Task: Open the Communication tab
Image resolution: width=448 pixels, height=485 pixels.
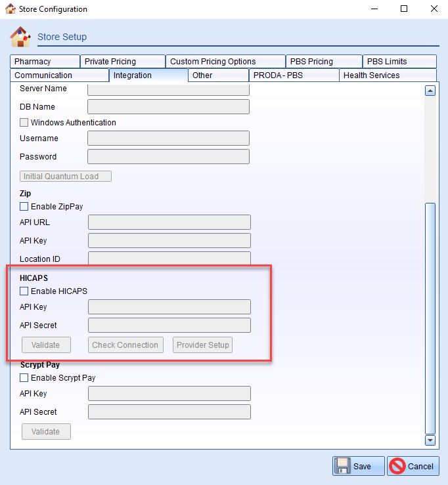Action: [59, 75]
